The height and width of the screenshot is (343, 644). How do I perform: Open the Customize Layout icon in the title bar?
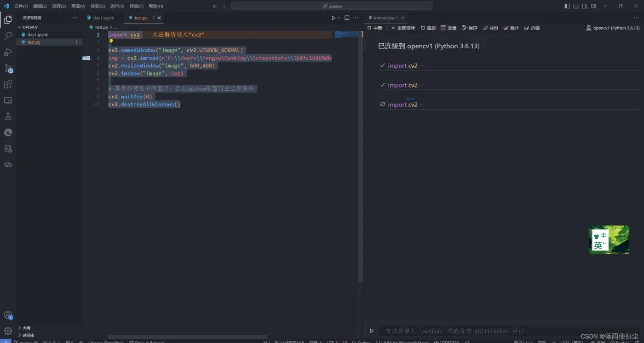pos(593,6)
